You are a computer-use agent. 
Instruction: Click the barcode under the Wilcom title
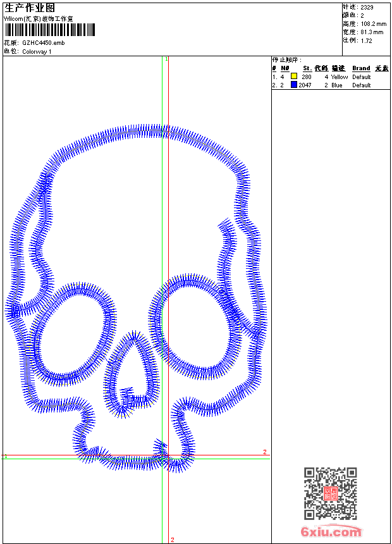[x=49, y=30]
